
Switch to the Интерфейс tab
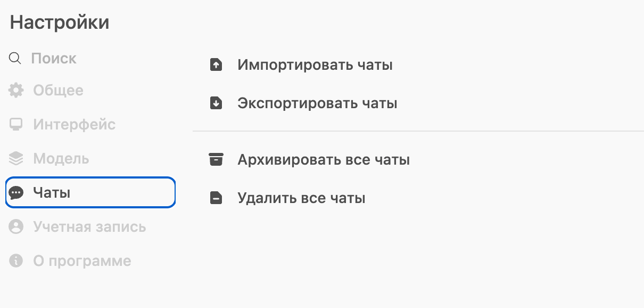[x=74, y=125]
